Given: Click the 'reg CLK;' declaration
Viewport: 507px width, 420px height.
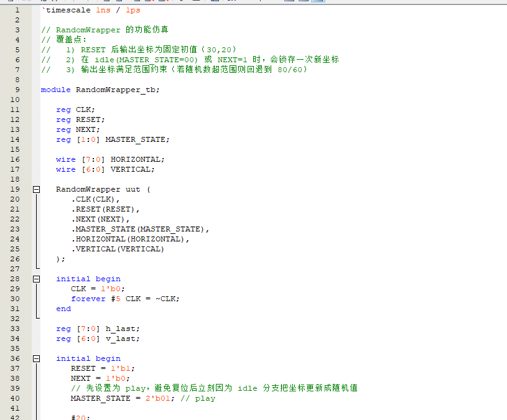Looking at the screenshot, I should 75,110.
